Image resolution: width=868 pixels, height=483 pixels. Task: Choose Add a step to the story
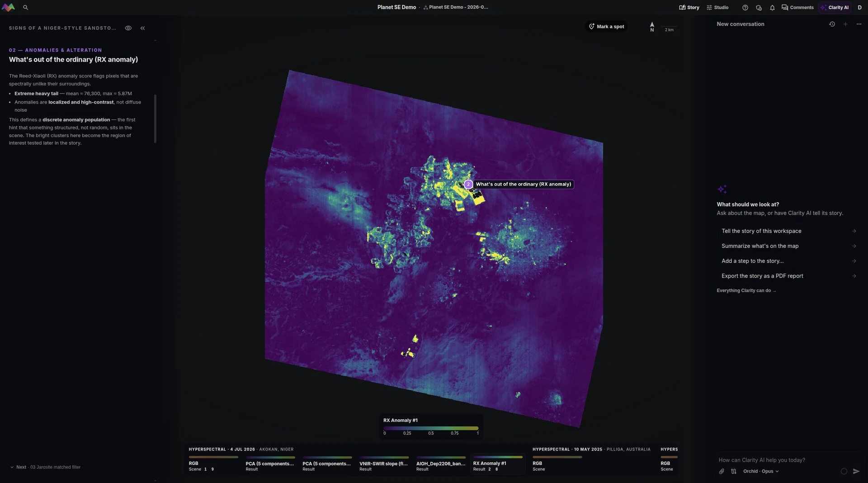click(x=788, y=261)
